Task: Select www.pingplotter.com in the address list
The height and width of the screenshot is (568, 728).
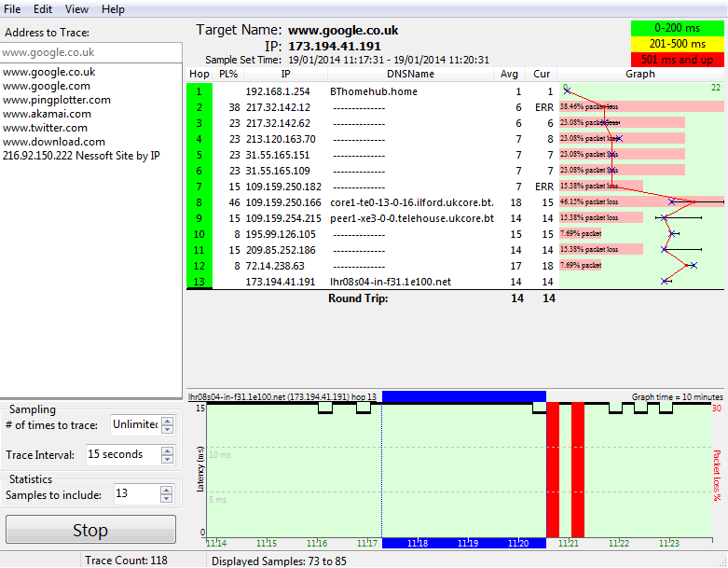Action: (x=56, y=100)
